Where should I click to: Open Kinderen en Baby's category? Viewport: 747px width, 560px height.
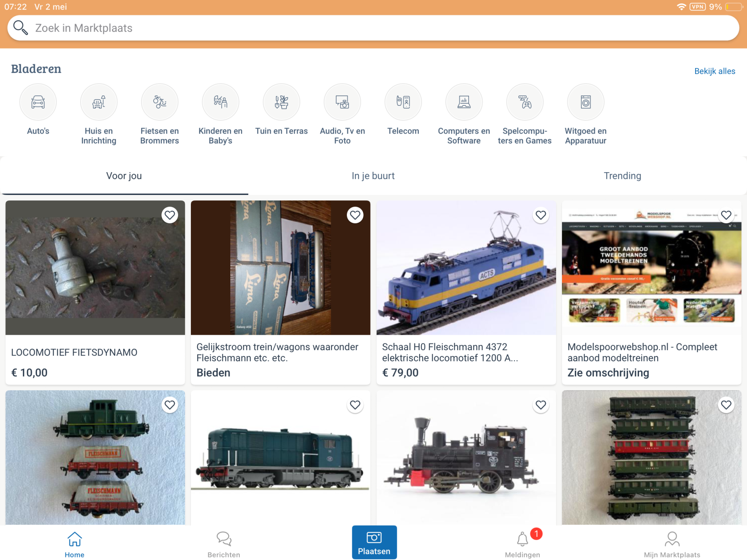[x=220, y=102]
